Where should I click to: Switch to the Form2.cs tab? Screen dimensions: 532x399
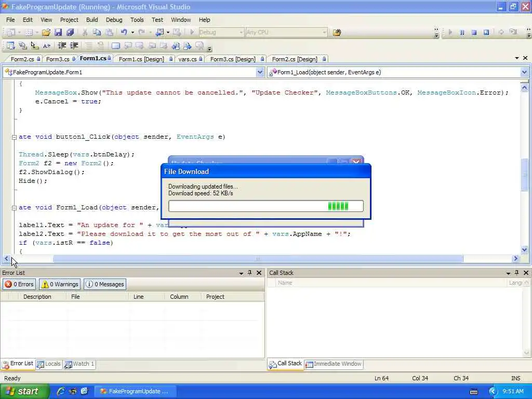22,59
